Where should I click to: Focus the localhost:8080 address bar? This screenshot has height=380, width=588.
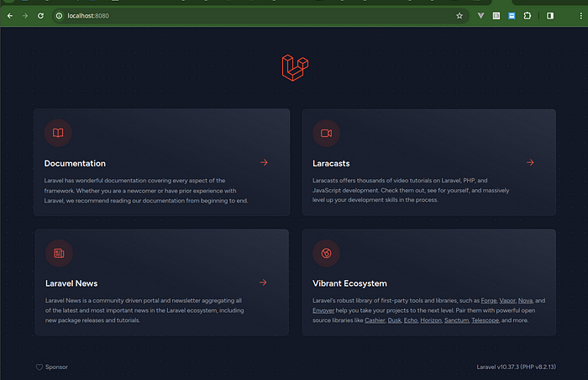[x=260, y=16]
